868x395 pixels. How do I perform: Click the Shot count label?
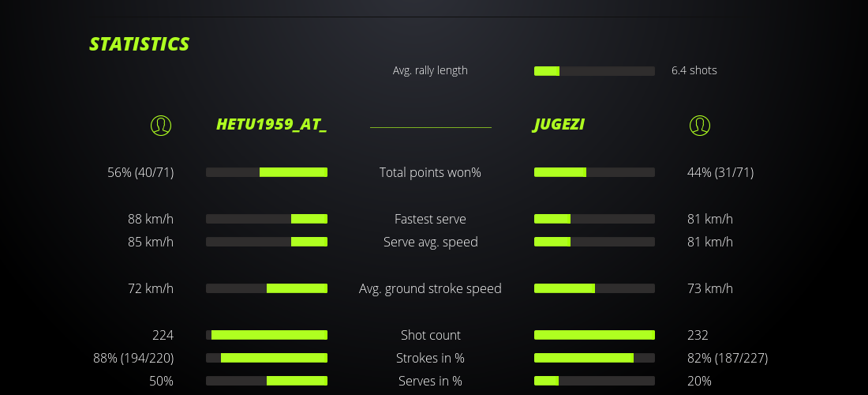[430, 335]
